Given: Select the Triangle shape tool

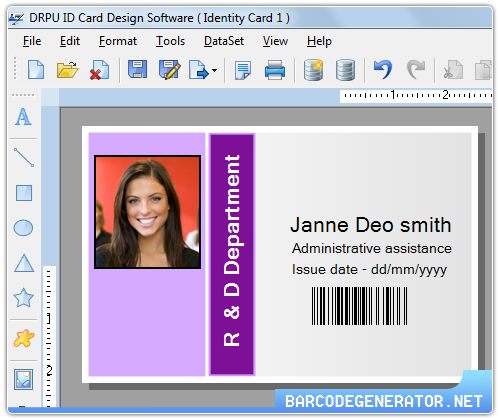Looking at the screenshot, I should tap(24, 263).
